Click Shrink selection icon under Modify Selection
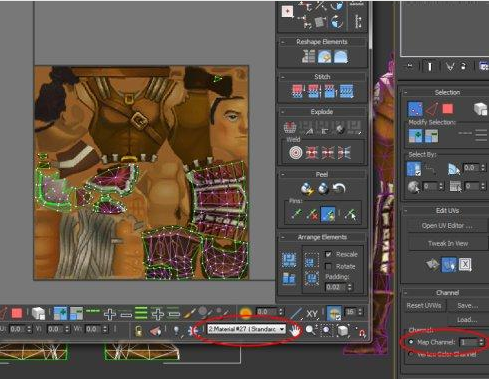The height and width of the screenshot is (379, 489). click(x=432, y=136)
